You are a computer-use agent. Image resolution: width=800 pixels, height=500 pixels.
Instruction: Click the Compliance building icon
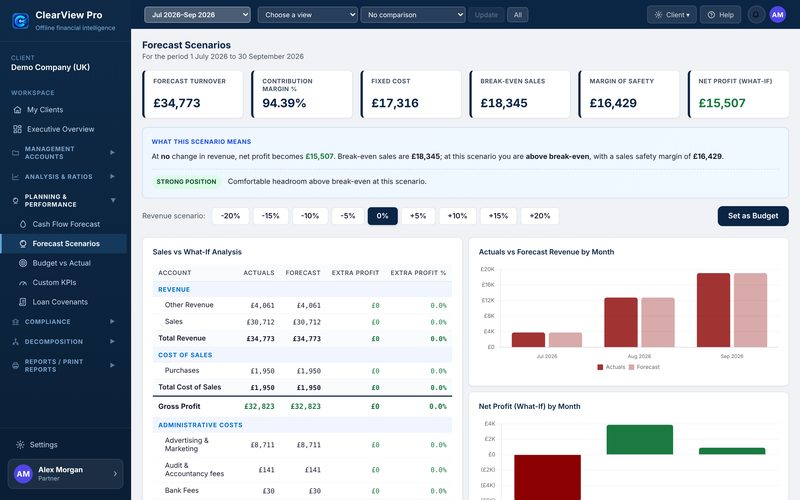[15, 322]
